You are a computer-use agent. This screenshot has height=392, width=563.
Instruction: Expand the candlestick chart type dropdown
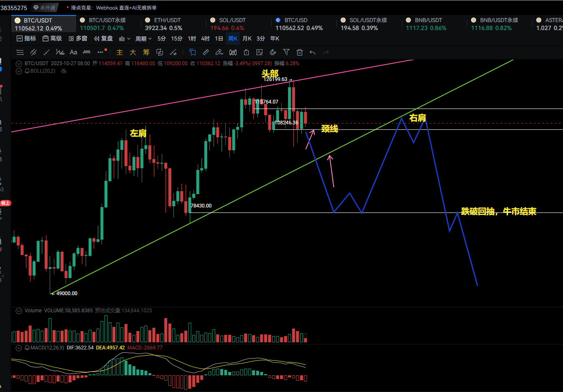pyautogui.click(x=125, y=39)
